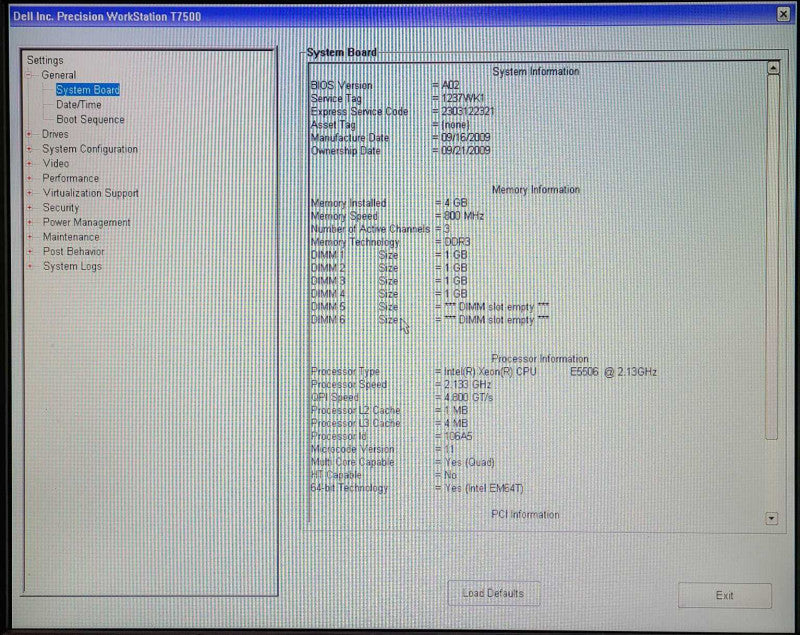The width and height of the screenshot is (800, 635).
Task: Click the Processor Id row
Action: (391, 436)
